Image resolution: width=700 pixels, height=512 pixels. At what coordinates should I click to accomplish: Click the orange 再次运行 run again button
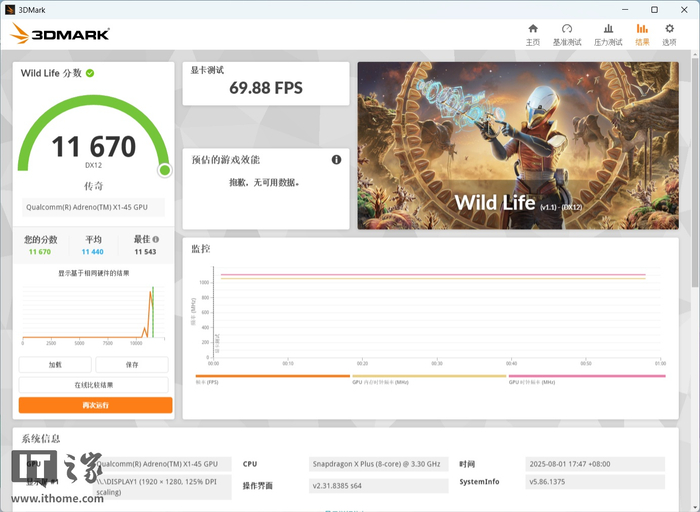tap(96, 405)
